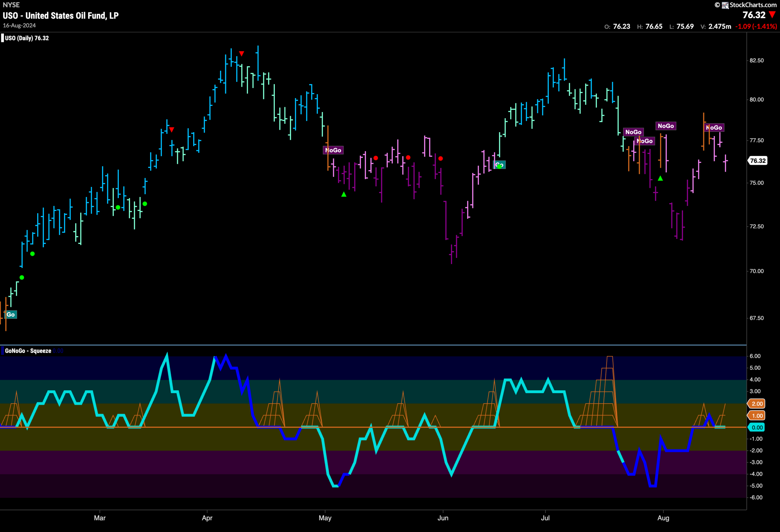780x532 pixels.
Task: Click the Mar label on the time axis
Action: coord(100,518)
